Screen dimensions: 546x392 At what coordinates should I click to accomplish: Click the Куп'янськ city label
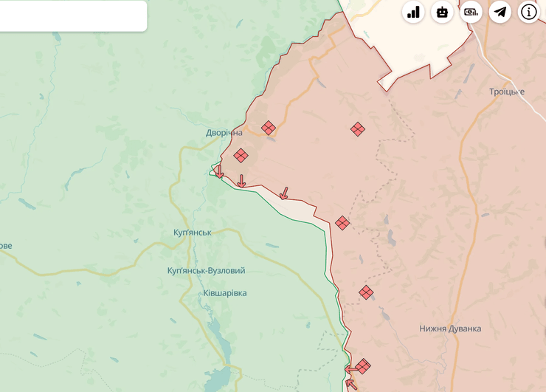[192, 233]
